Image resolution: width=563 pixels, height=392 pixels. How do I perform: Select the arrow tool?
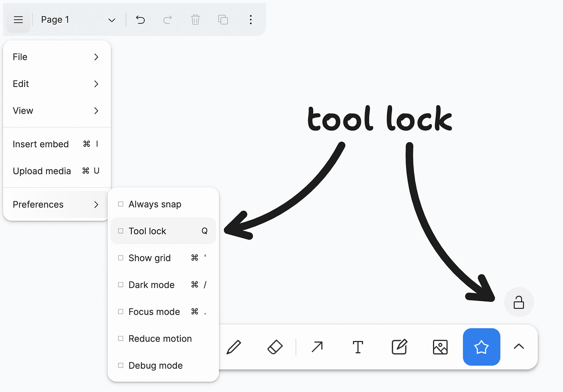coord(317,347)
